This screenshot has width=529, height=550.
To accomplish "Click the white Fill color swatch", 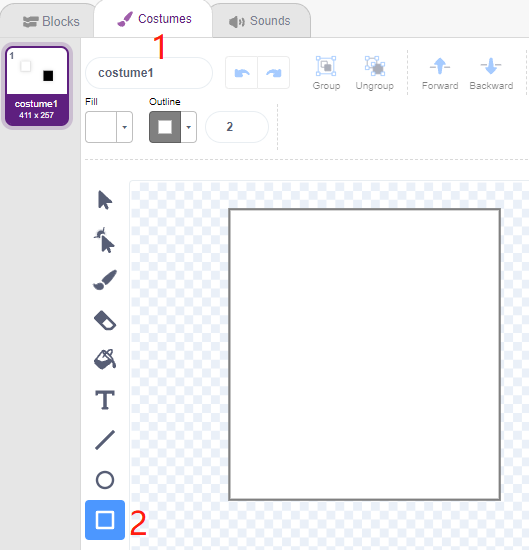I will pos(101,127).
